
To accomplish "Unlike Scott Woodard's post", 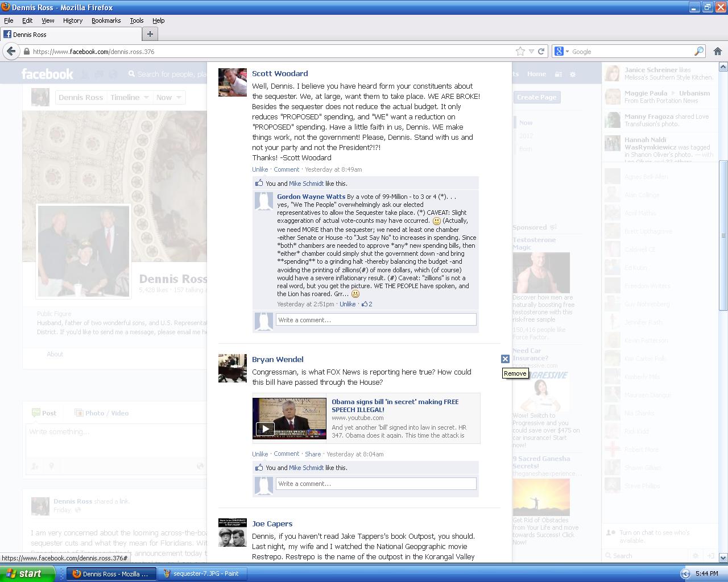I will coord(260,169).
